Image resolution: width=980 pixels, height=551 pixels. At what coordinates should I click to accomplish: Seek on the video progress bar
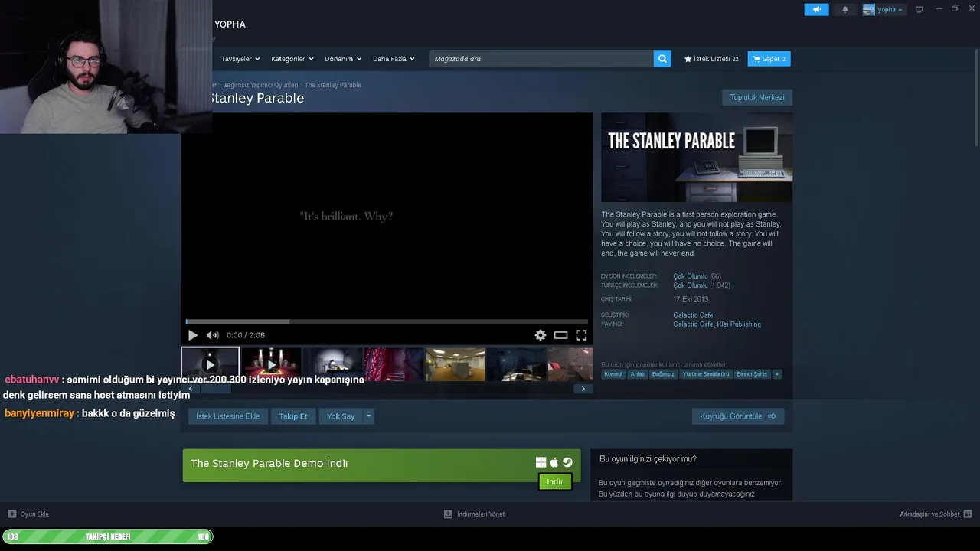coord(387,321)
